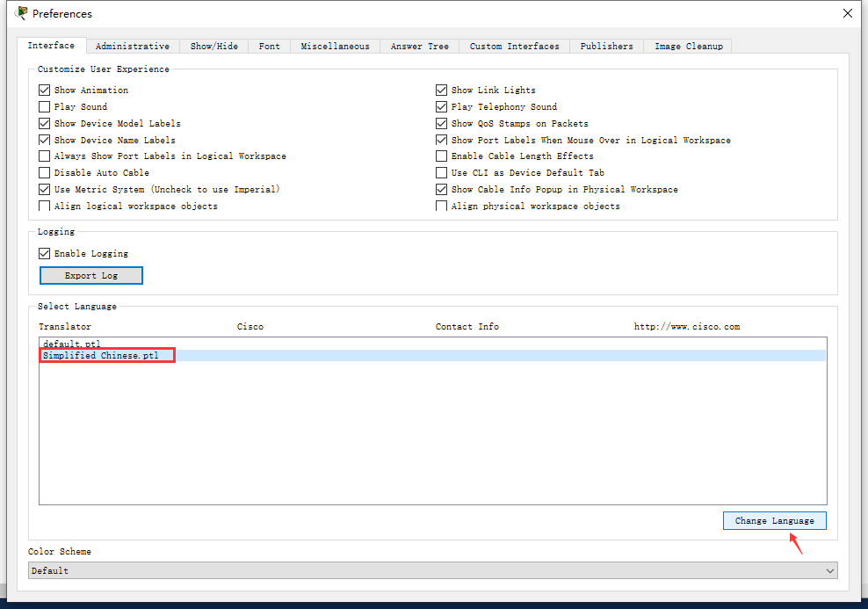Switch to the Administrative tab
868x609 pixels.
point(133,47)
